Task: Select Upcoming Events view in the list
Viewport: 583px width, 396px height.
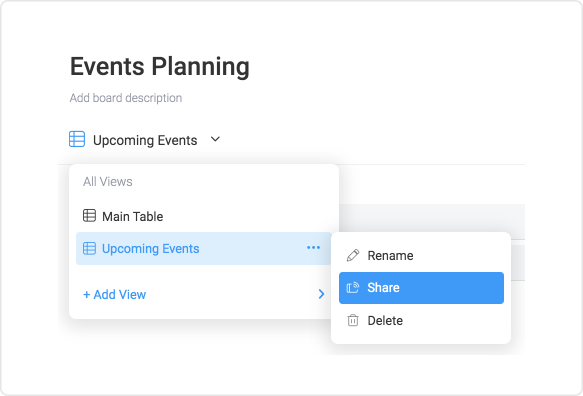Action: [204, 248]
